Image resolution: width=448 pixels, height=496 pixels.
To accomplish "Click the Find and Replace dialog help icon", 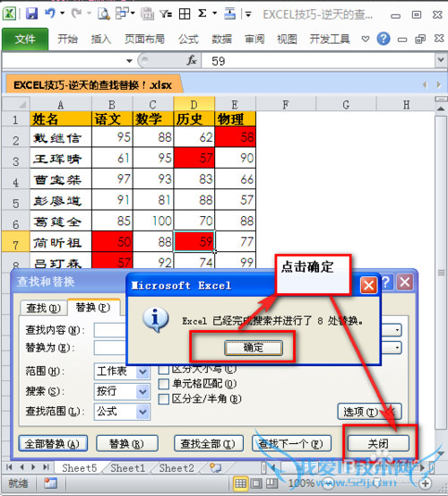I will click(386, 282).
